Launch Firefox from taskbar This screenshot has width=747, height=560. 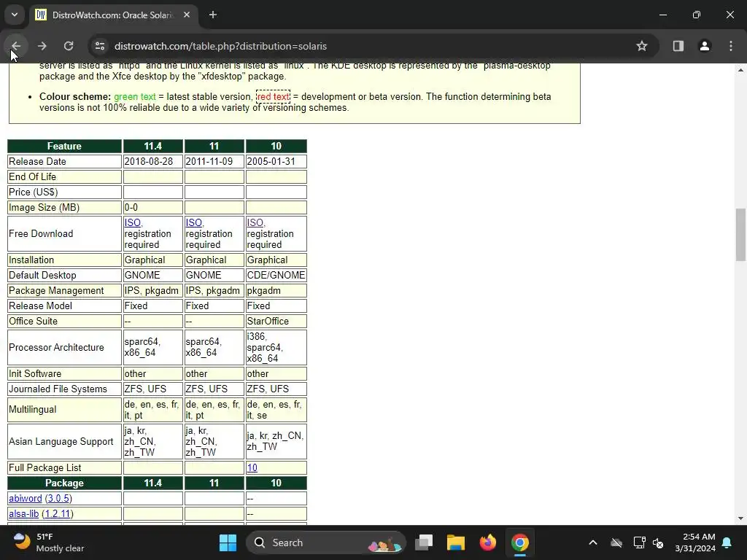click(487, 542)
